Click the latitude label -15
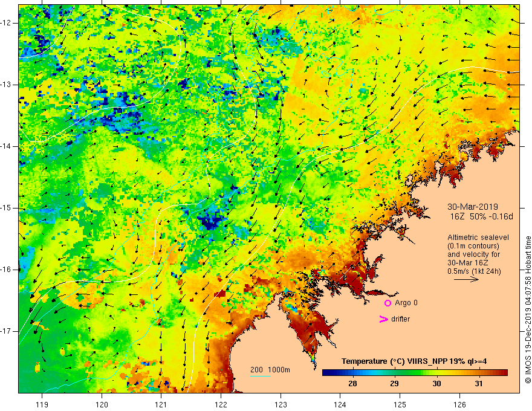 click(6, 208)
